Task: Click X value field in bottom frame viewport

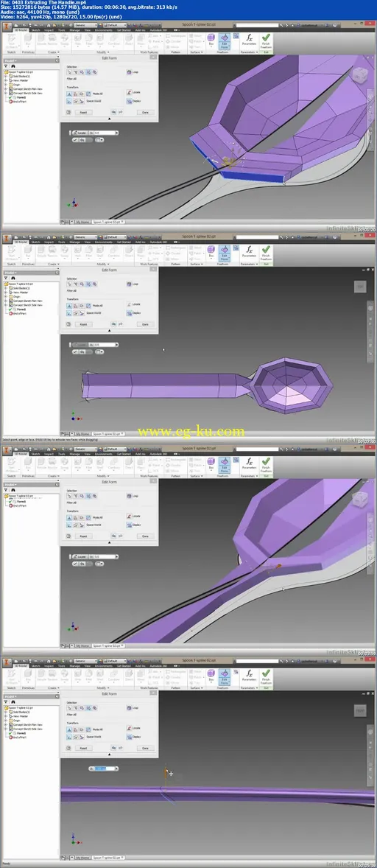Action: (x=105, y=769)
